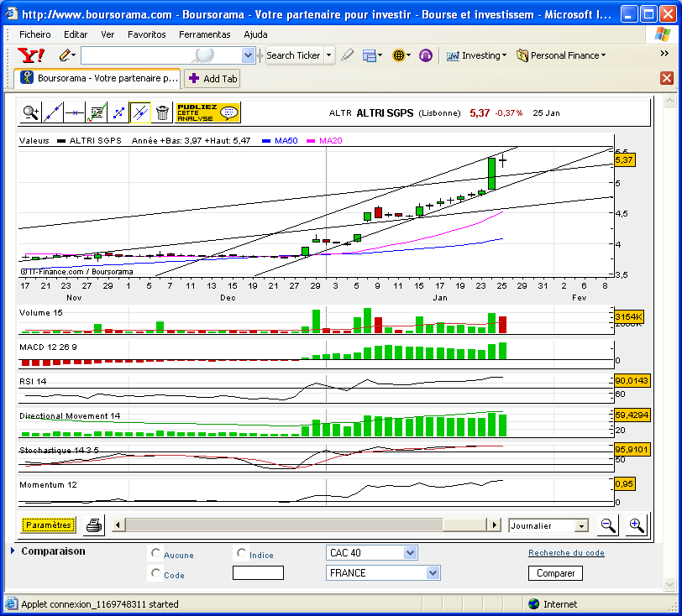The height and width of the screenshot is (616, 682).
Task: Click the Paramètres button
Action: pos(48,525)
